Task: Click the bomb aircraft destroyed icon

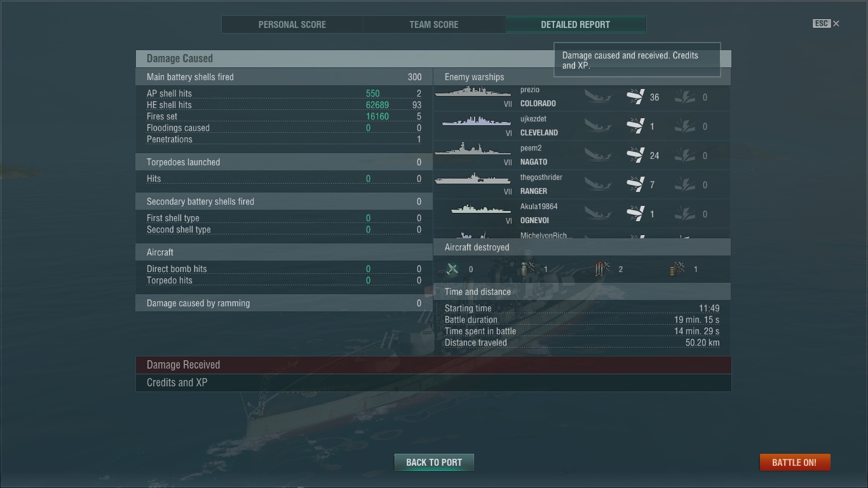Action: tap(527, 269)
